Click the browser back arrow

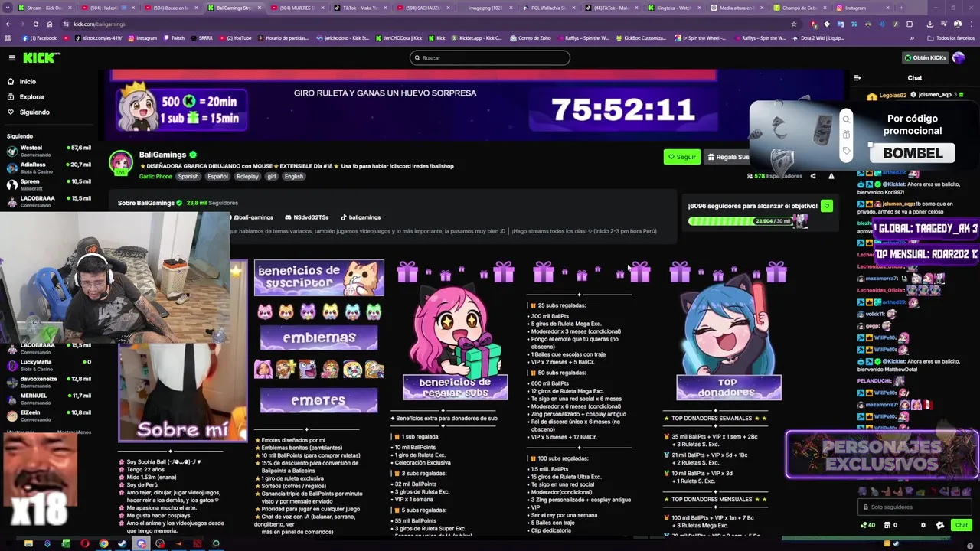click(x=8, y=24)
